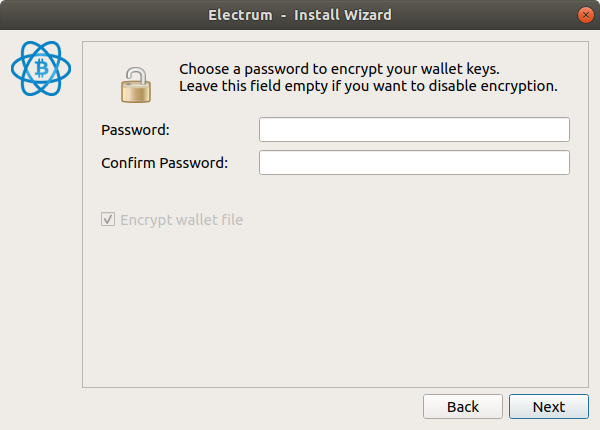Click the open padlock icon
Screen dimensions: 600x430
(136, 85)
